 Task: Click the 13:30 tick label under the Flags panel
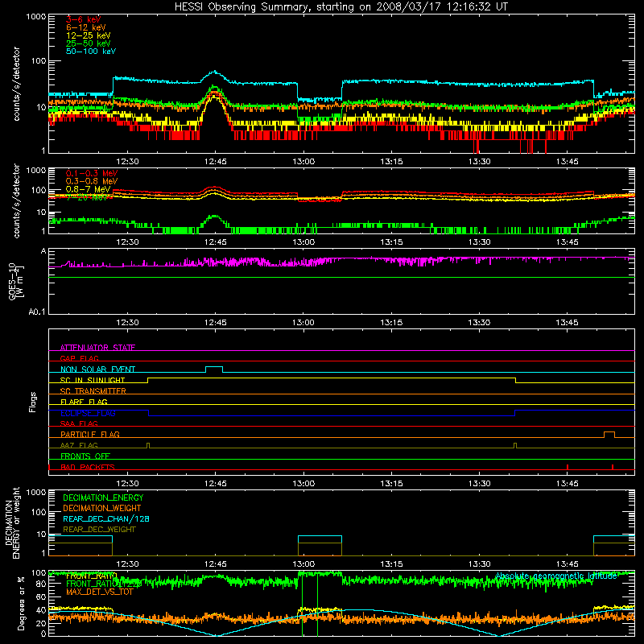479,484
